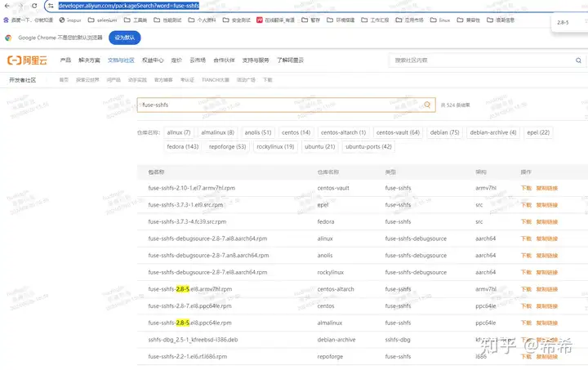Click the orange search icon in package search
Viewport: 588px width, 370px height.
(427, 105)
